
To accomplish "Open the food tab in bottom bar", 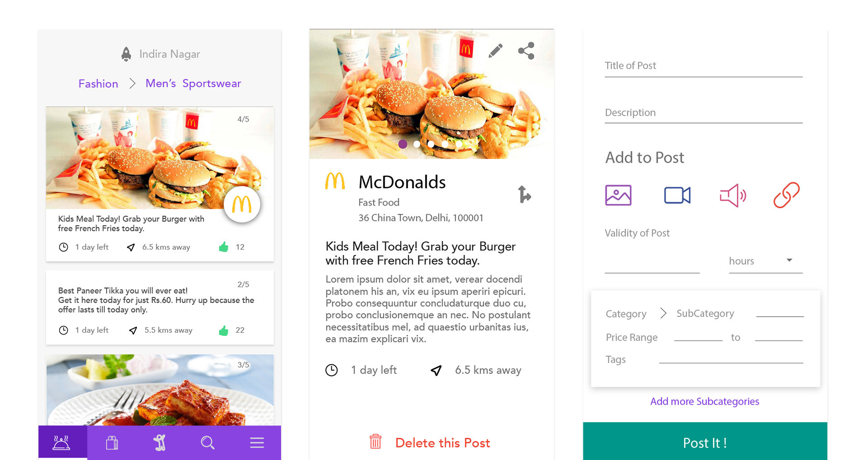I will tap(62, 442).
